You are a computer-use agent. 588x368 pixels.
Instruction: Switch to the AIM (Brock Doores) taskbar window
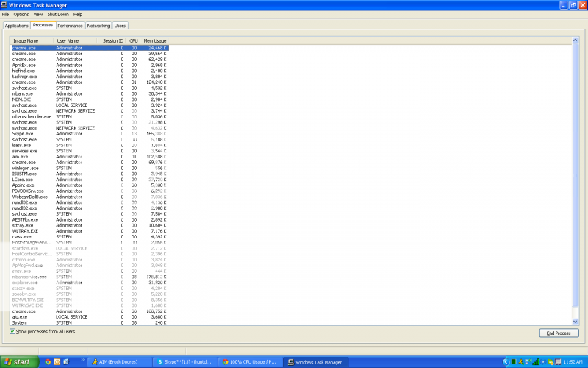(120, 362)
